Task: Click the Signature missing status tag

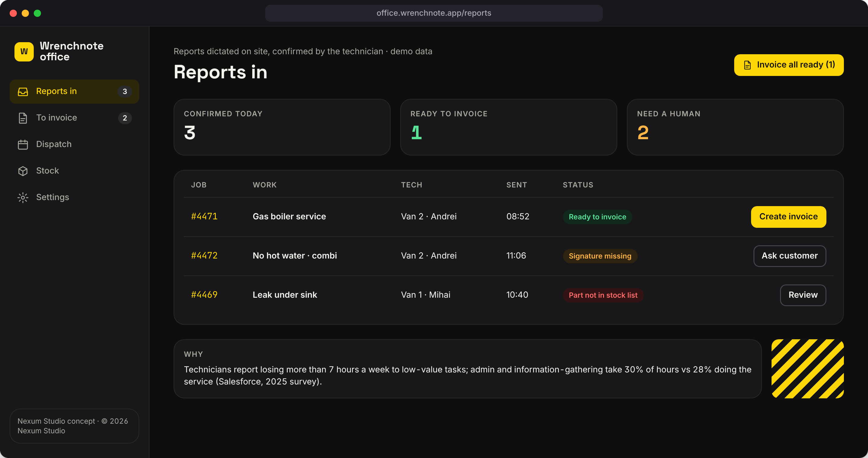Action: [600, 256]
